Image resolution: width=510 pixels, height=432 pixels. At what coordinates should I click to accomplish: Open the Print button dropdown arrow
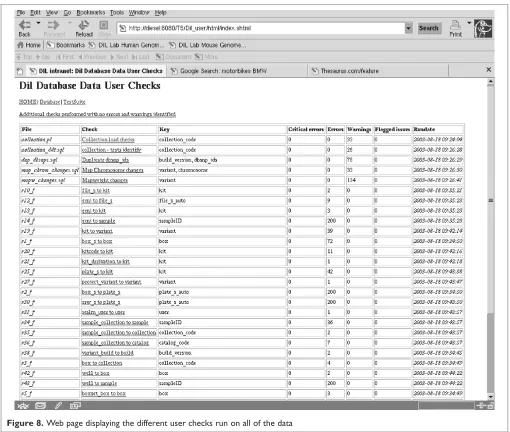click(x=469, y=23)
